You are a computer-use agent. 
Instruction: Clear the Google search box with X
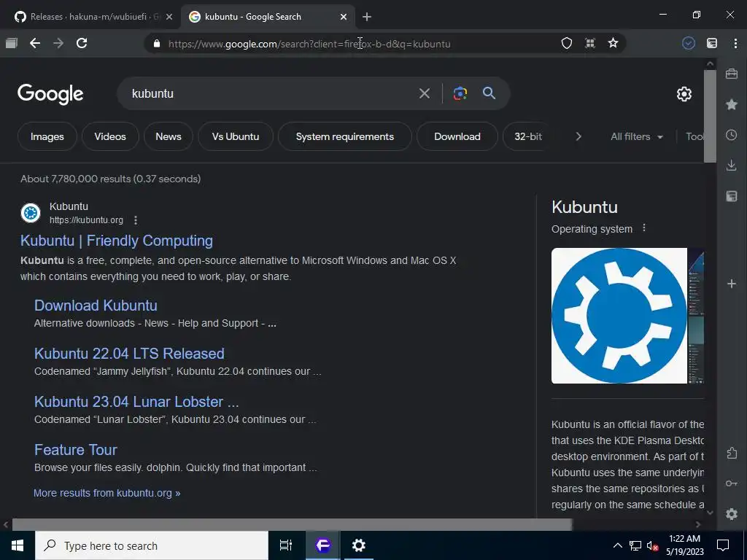tap(425, 93)
